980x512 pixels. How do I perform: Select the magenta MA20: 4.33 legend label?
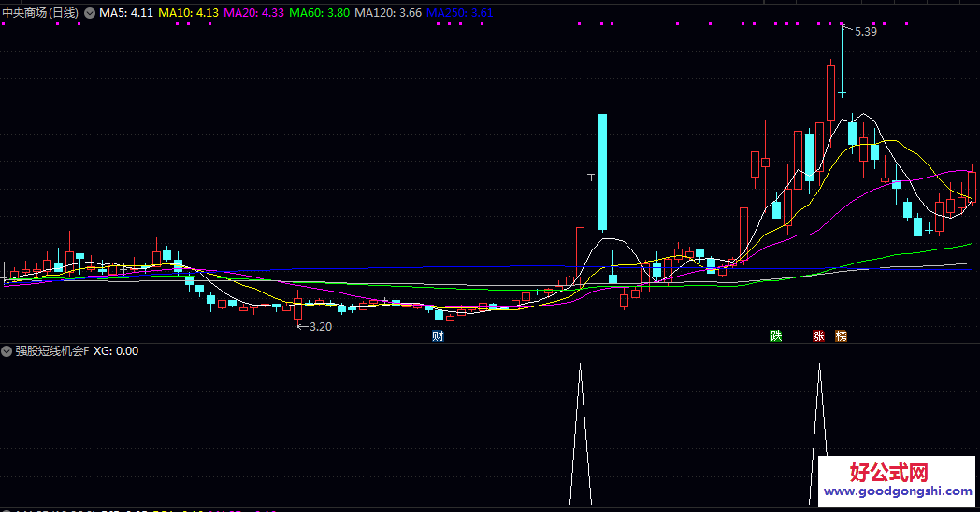[254, 13]
